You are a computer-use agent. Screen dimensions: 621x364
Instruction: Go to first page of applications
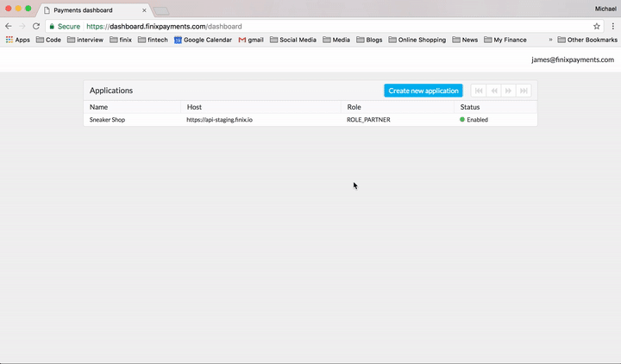tap(479, 91)
